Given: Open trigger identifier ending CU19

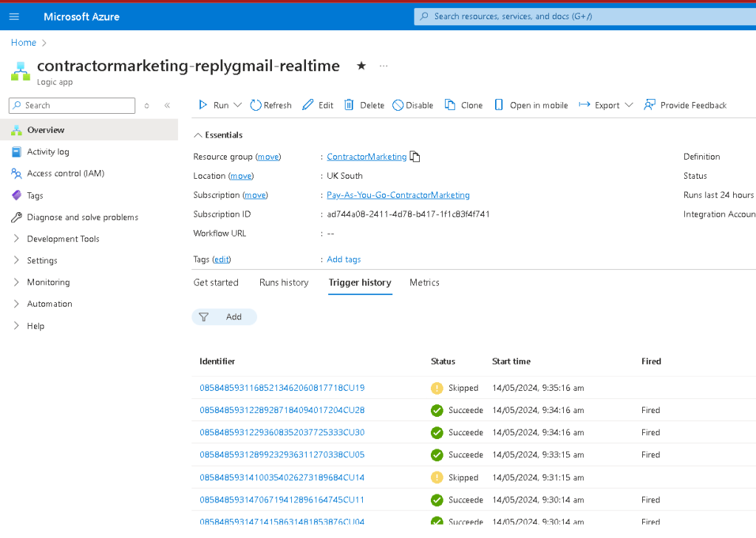Looking at the screenshot, I should tap(282, 388).
